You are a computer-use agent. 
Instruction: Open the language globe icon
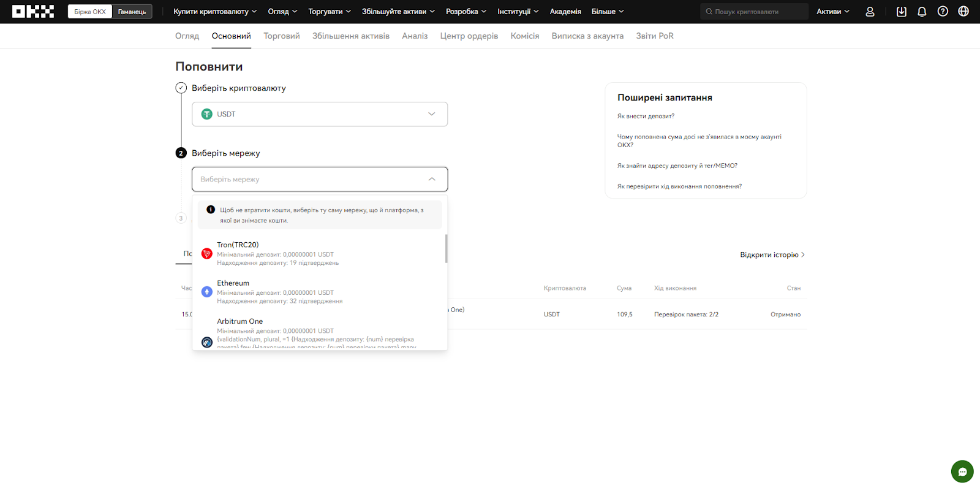coord(963,12)
